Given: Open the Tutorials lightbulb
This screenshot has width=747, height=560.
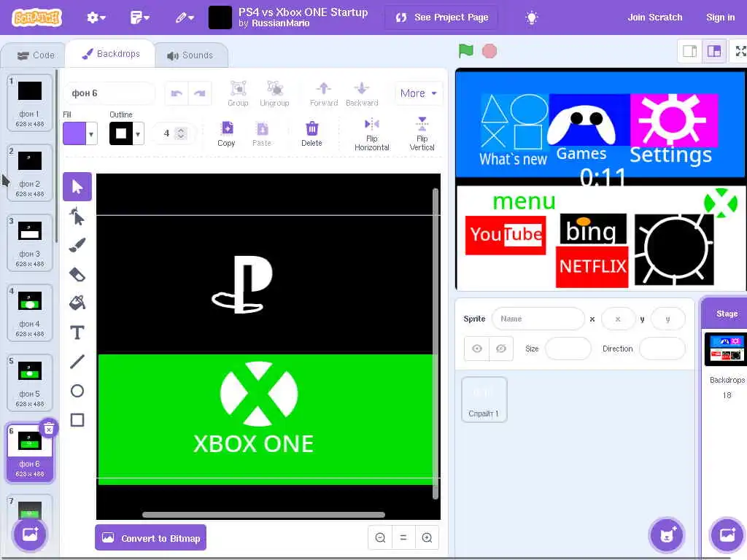Looking at the screenshot, I should coord(531,17).
